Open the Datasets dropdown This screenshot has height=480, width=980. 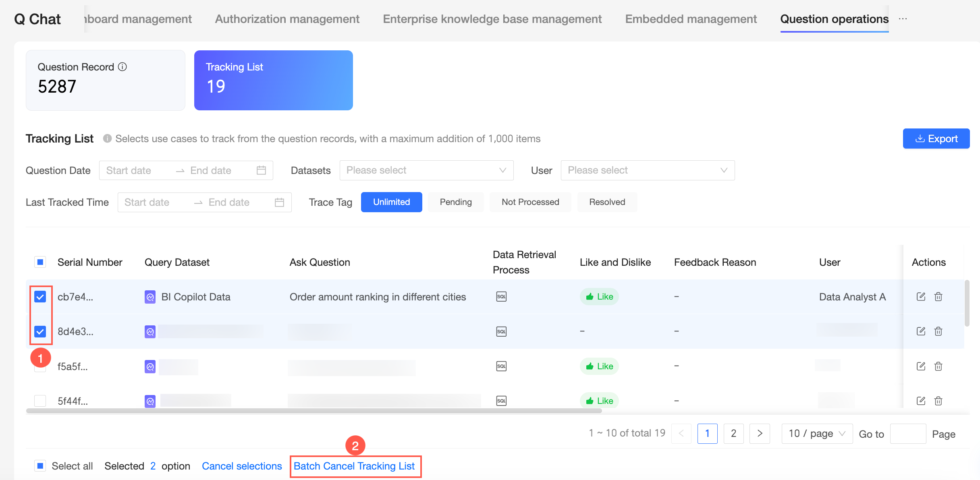(x=426, y=170)
